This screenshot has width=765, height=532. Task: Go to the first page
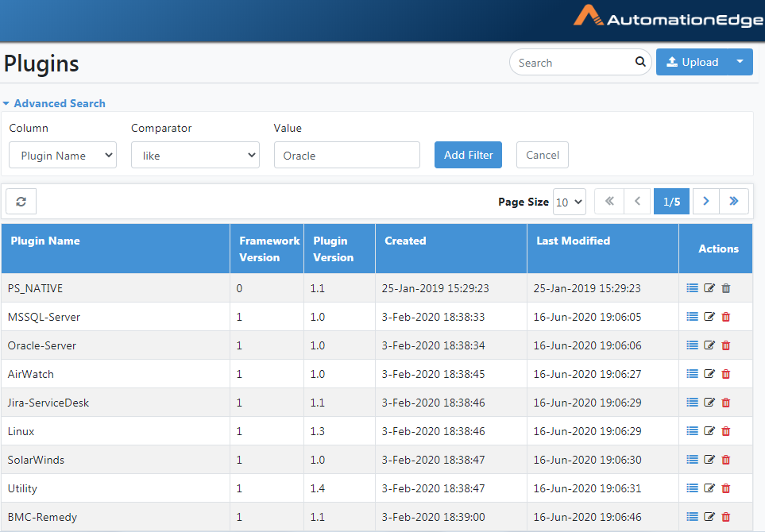tap(609, 202)
